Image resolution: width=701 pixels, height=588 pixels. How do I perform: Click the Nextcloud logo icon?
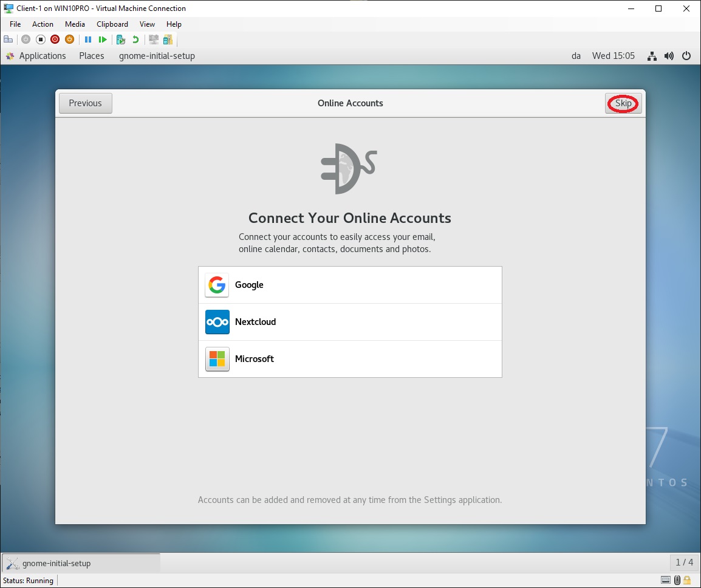(x=217, y=322)
